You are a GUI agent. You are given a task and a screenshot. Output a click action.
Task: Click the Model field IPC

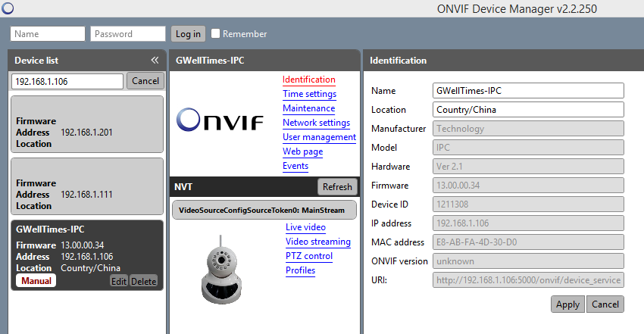528,147
